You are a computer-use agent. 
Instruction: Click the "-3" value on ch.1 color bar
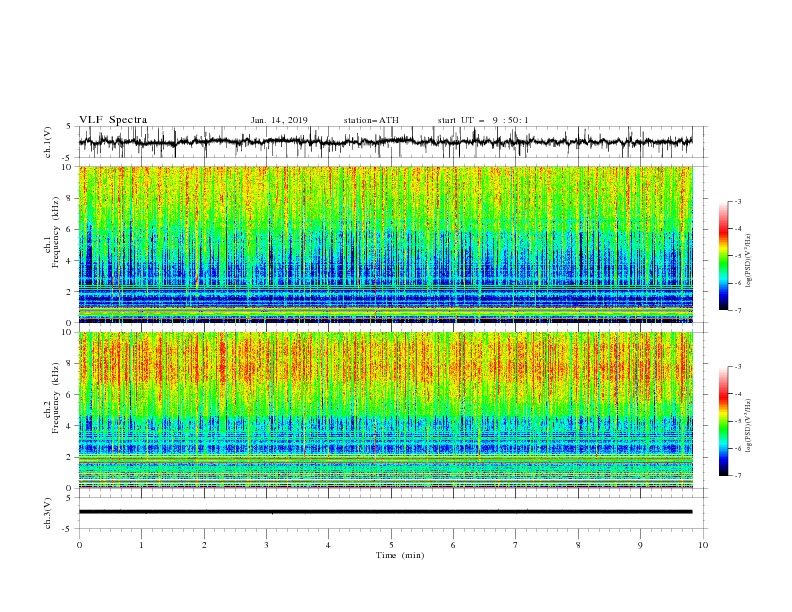pyautogui.click(x=738, y=201)
